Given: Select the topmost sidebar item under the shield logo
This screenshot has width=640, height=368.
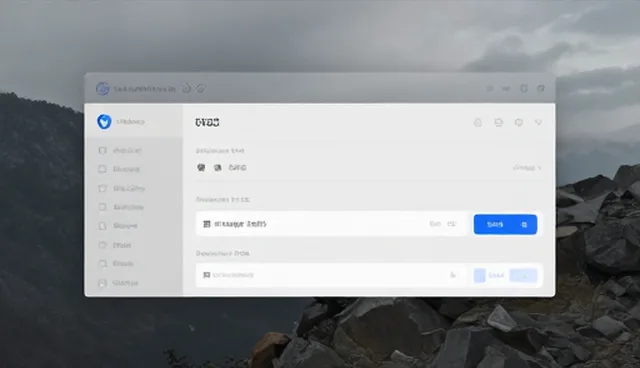Looking at the screenshot, I should 120,151.
